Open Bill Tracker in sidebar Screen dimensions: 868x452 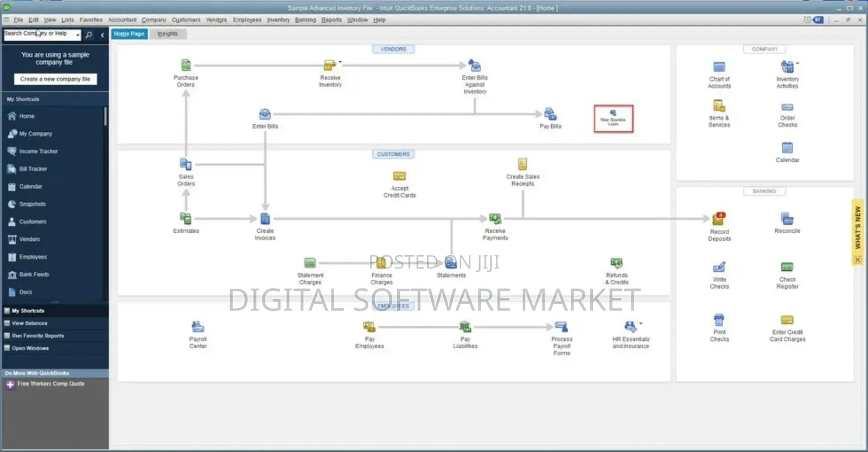point(33,169)
